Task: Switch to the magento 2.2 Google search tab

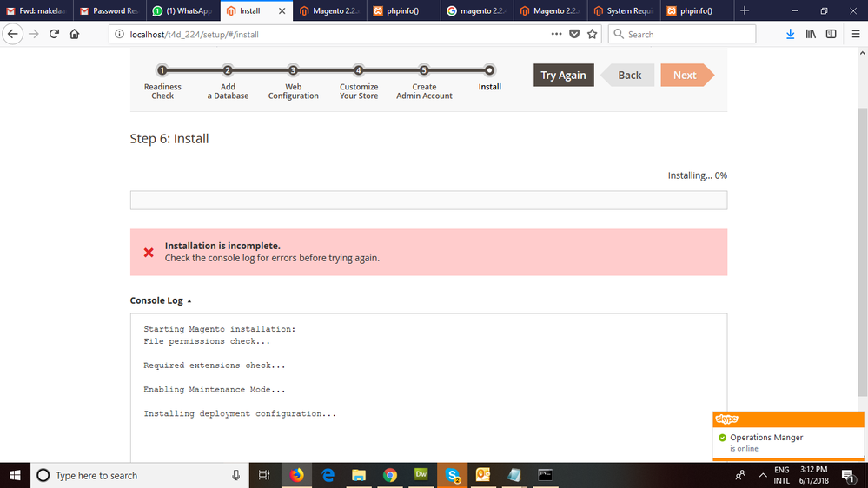Action: click(x=477, y=10)
